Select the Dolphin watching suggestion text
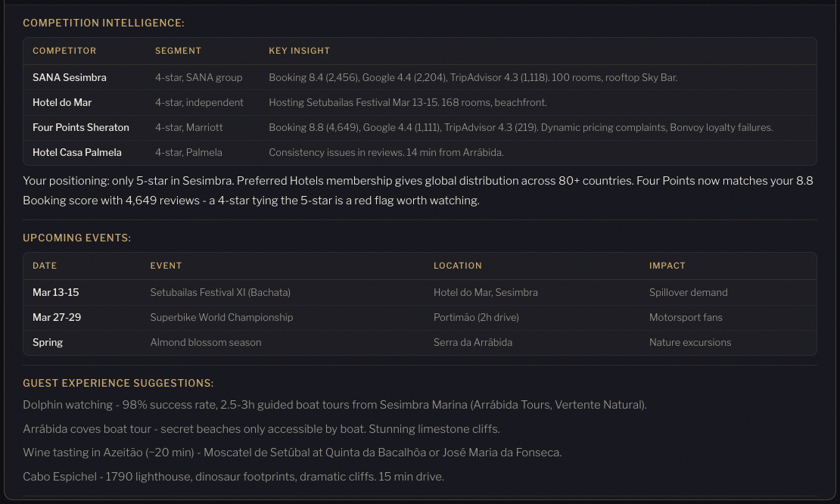 334,405
